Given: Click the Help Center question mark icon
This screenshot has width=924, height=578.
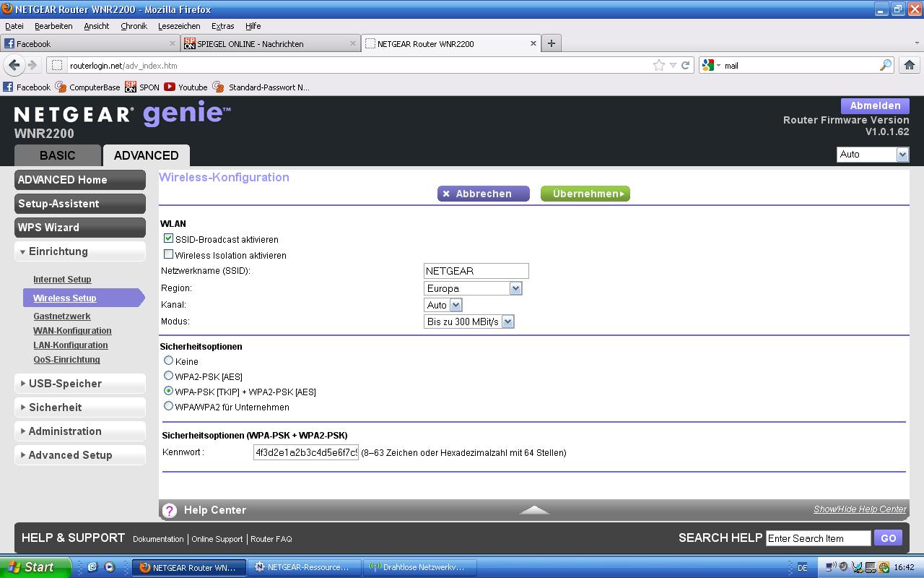Looking at the screenshot, I should pos(170,510).
